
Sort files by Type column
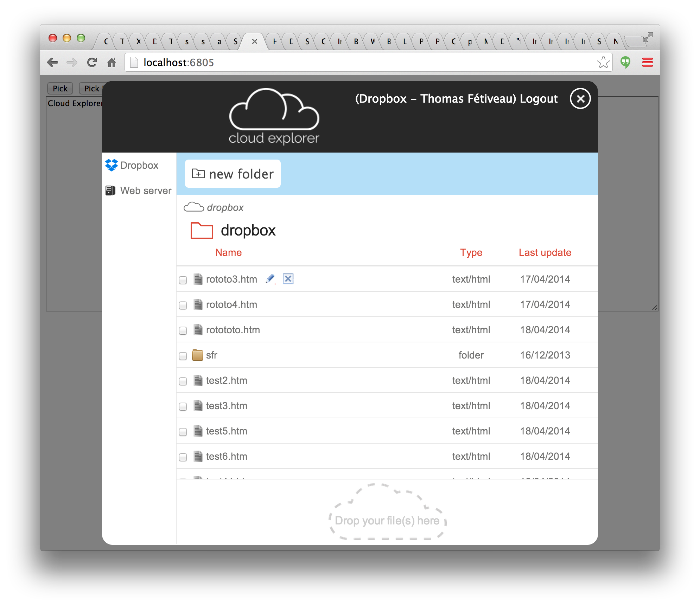tap(471, 252)
